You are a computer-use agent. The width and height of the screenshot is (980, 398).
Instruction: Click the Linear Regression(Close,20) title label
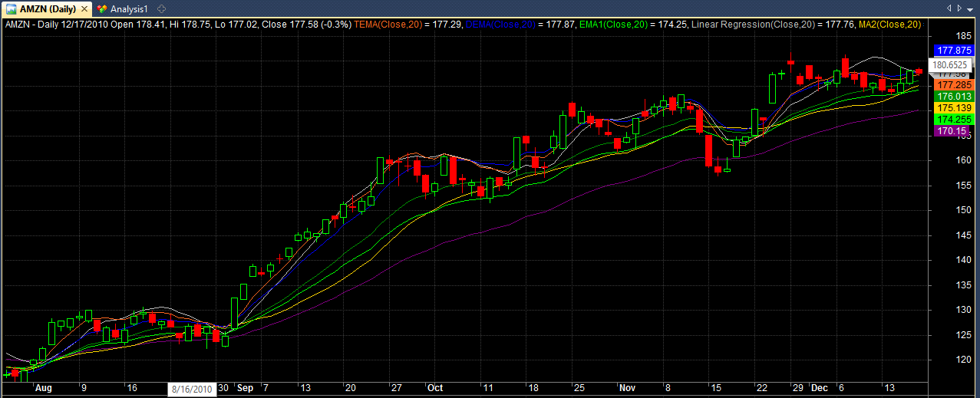pyautogui.click(x=752, y=25)
